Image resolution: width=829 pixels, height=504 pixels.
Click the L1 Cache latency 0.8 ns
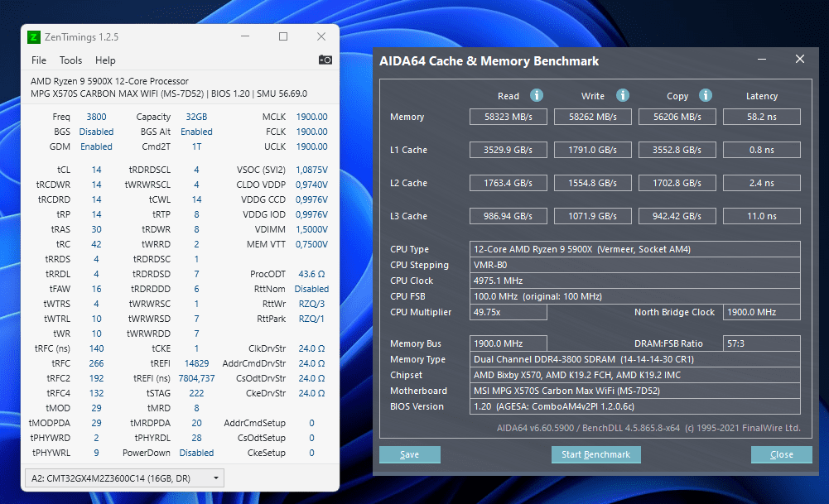coord(762,150)
